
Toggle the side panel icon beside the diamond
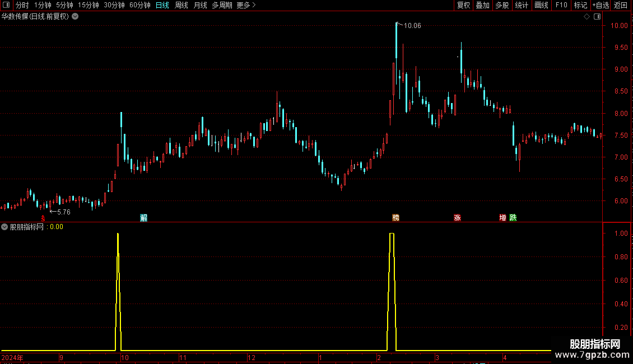coord(597,17)
